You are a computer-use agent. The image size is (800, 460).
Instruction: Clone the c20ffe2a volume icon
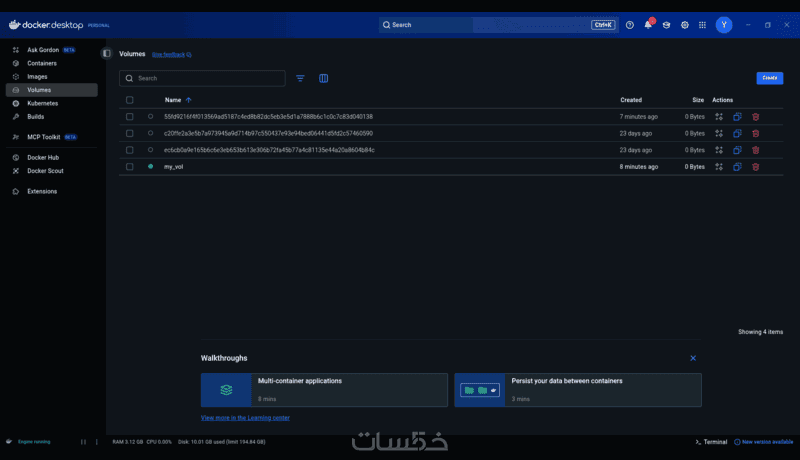[737, 133]
